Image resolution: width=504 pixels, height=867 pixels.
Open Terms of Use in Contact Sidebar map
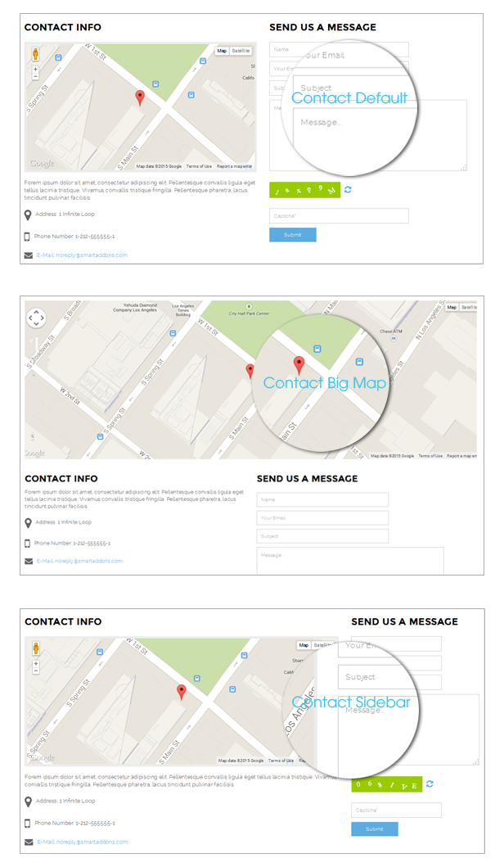coord(281,761)
